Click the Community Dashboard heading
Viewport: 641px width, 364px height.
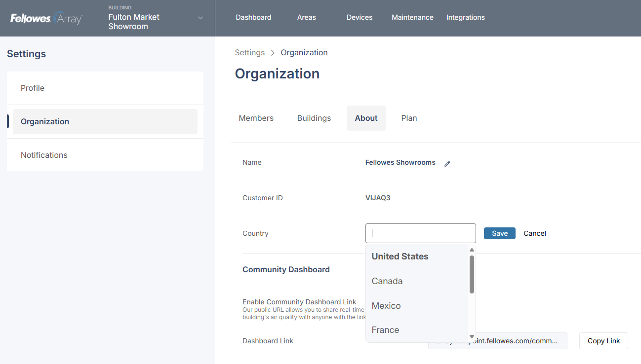point(286,270)
